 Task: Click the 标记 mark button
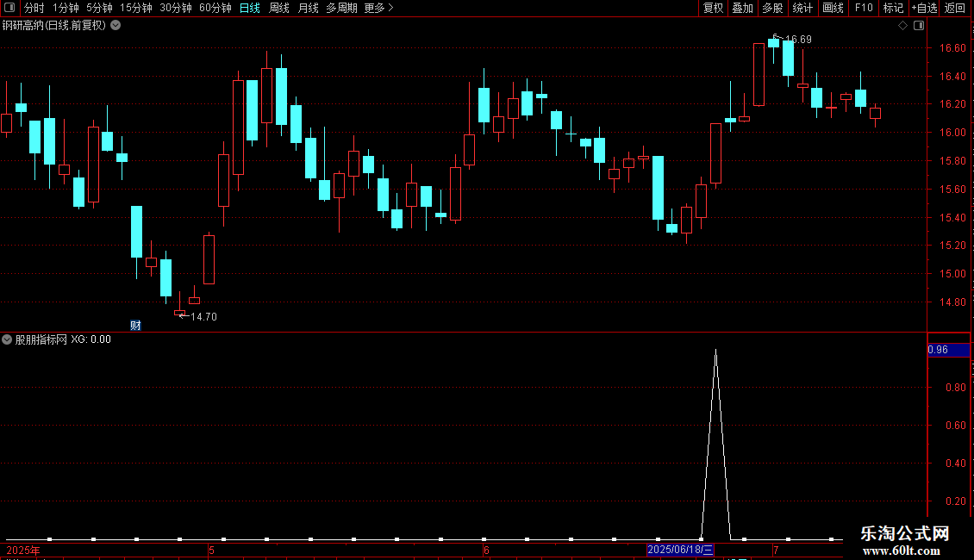893,8
